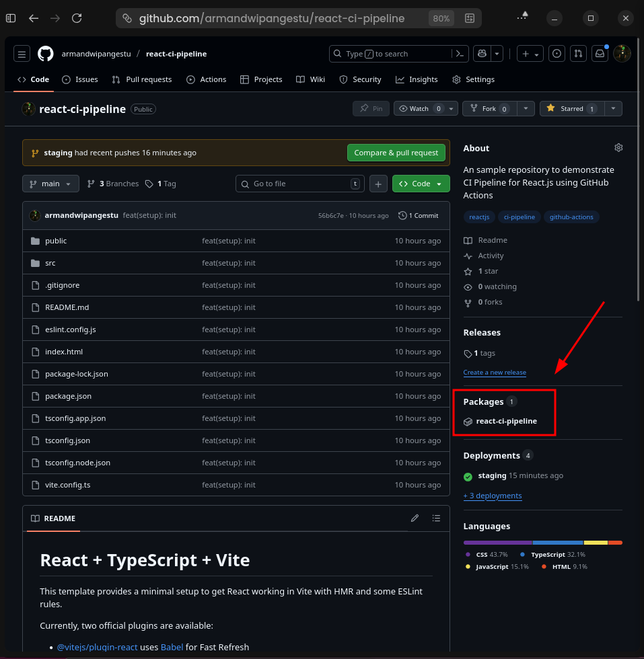This screenshot has width=644, height=659.
Task: Open the Copilot chat icon
Action: (x=481, y=54)
